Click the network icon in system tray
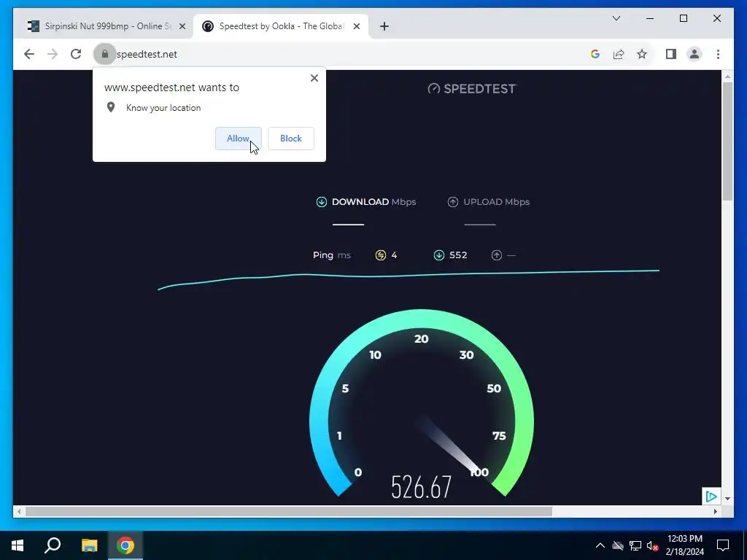747x560 pixels. point(635,545)
